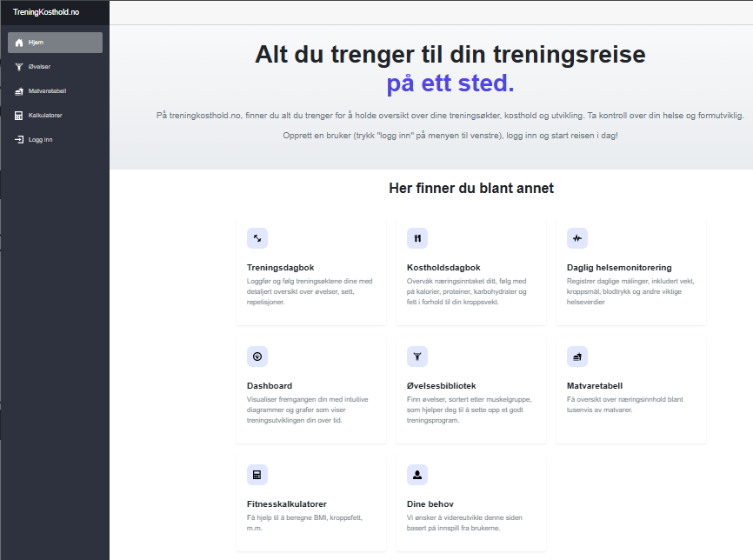753x560 pixels.
Task: Click the TreningKosthold.no logo text
Action: 46,11
